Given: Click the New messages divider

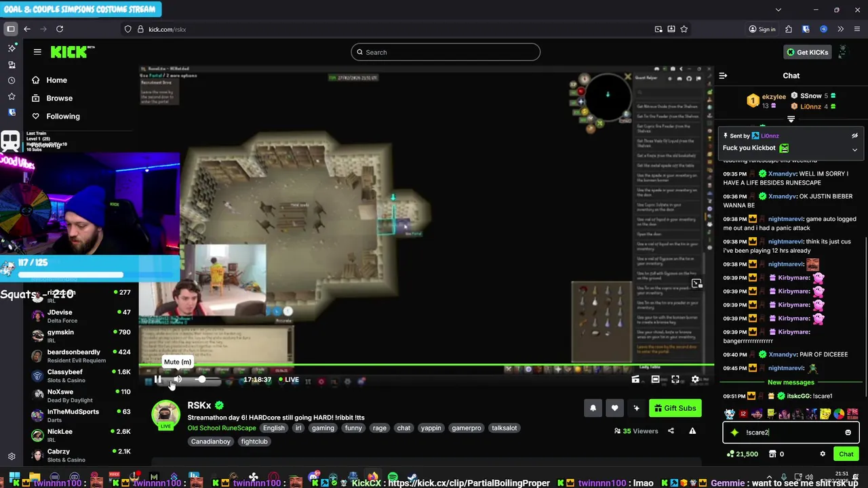Looking at the screenshot, I should (791, 382).
